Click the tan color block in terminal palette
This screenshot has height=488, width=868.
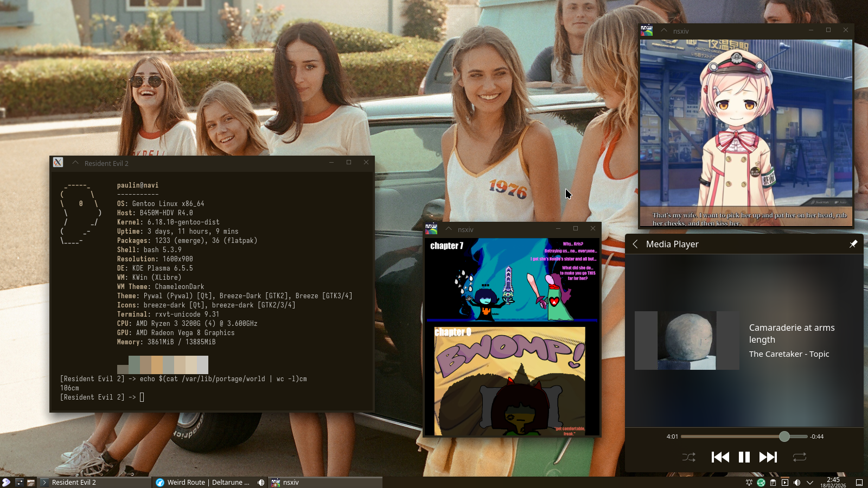157,365
